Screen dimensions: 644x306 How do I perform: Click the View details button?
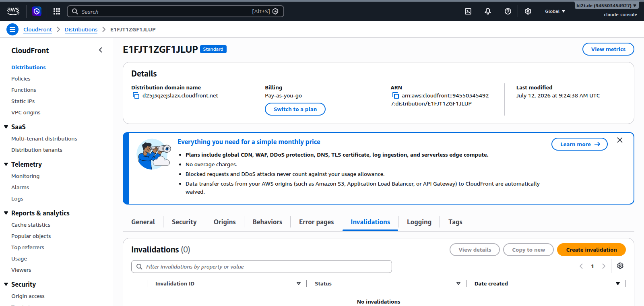click(x=475, y=250)
